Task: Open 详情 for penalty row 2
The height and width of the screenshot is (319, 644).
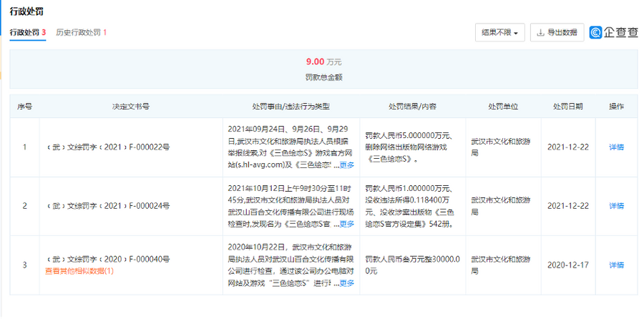Action: click(x=615, y=206)
